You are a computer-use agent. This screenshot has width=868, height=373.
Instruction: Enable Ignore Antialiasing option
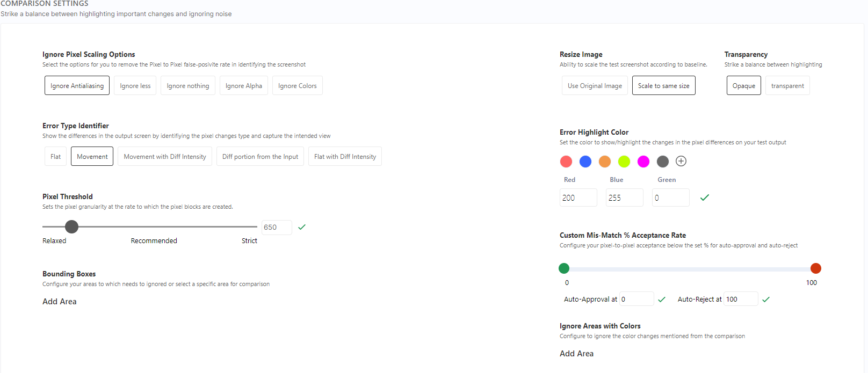click(77, 86)
